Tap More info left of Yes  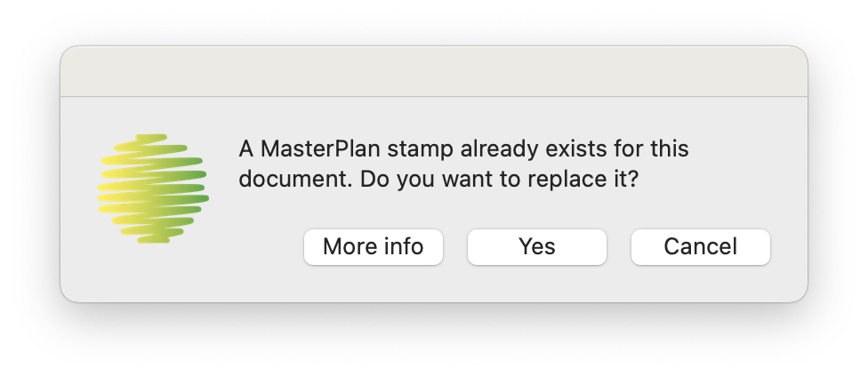373,246
